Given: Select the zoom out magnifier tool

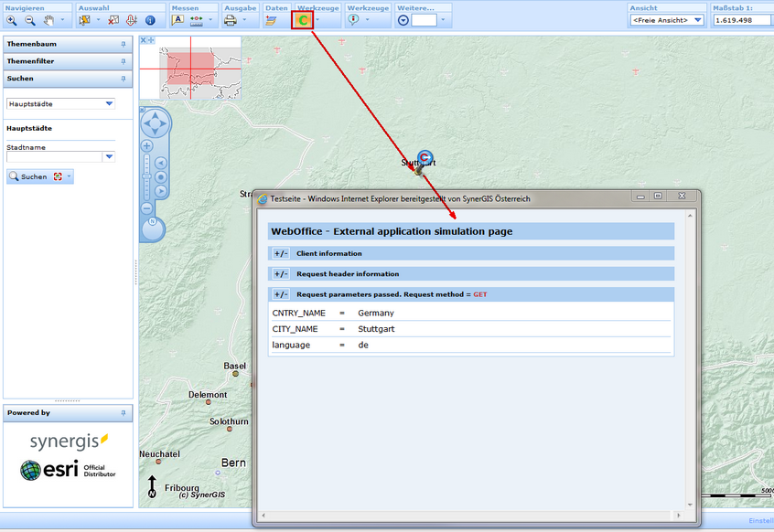Looking at the screenshot, I should [30, 20].
